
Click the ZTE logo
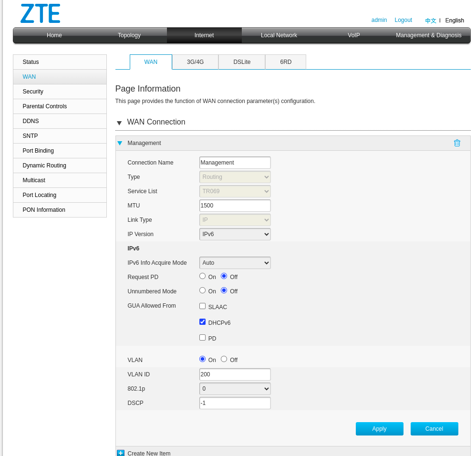point(40,13)
